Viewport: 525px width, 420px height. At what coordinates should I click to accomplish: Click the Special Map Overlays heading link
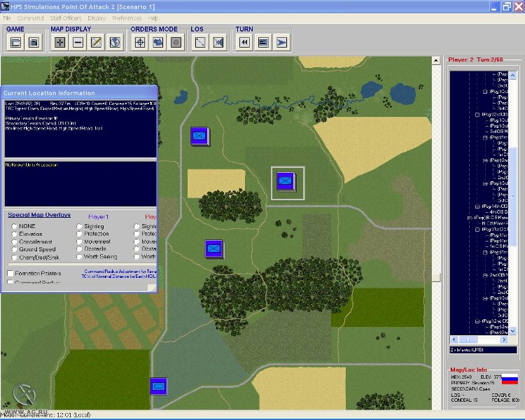(39, 216)
